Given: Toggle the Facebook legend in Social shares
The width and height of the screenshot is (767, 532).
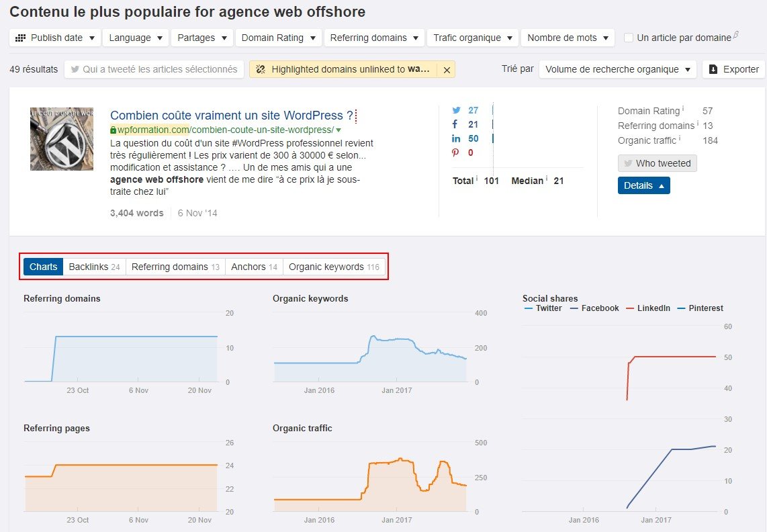Looking at the screenshot, I should [594, 308].
